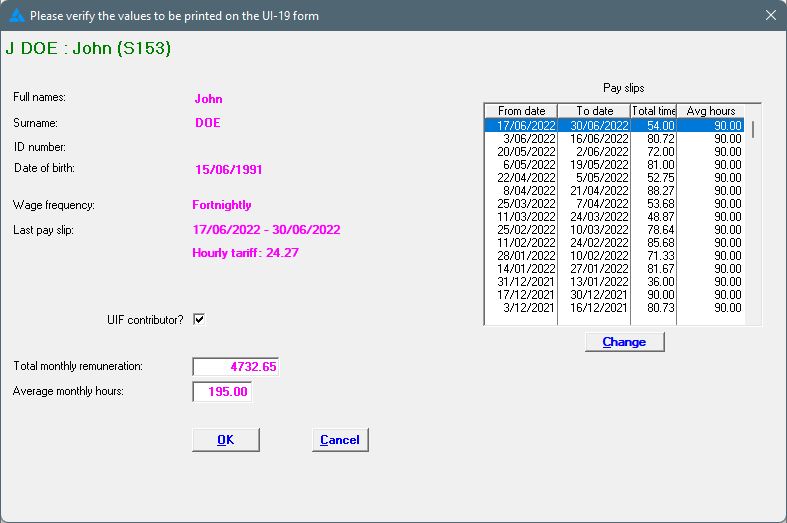Close the UI-19 verification dialog

pyautogui.click(x=771, y=16)
